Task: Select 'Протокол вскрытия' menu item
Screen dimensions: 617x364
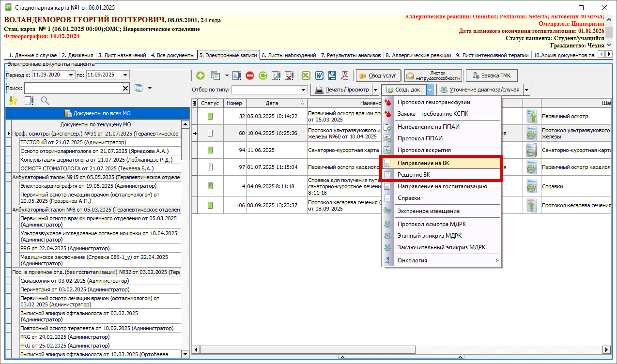Action: tap(442, 150)
